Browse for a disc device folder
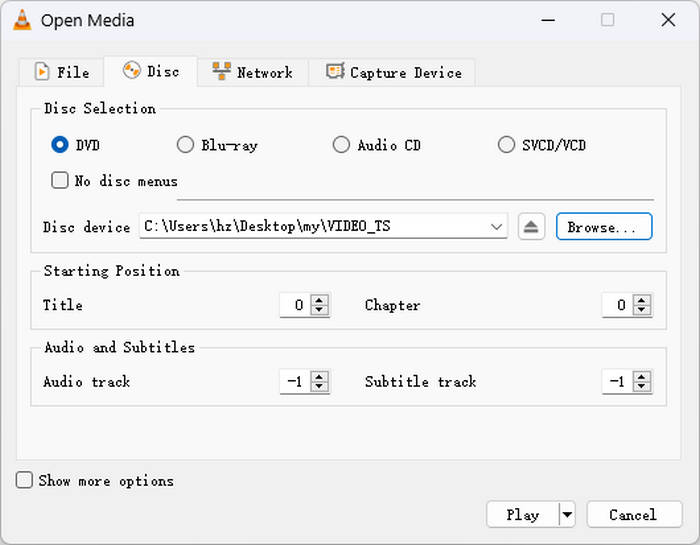Screen dimensions: 700x545 pos(604,227)
